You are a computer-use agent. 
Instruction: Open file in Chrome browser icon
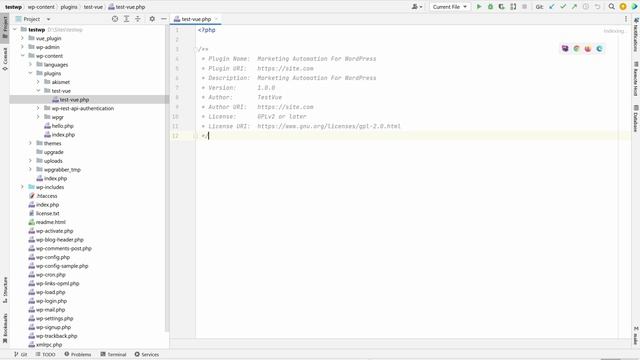pyautogui.click(x=576, y=49)
